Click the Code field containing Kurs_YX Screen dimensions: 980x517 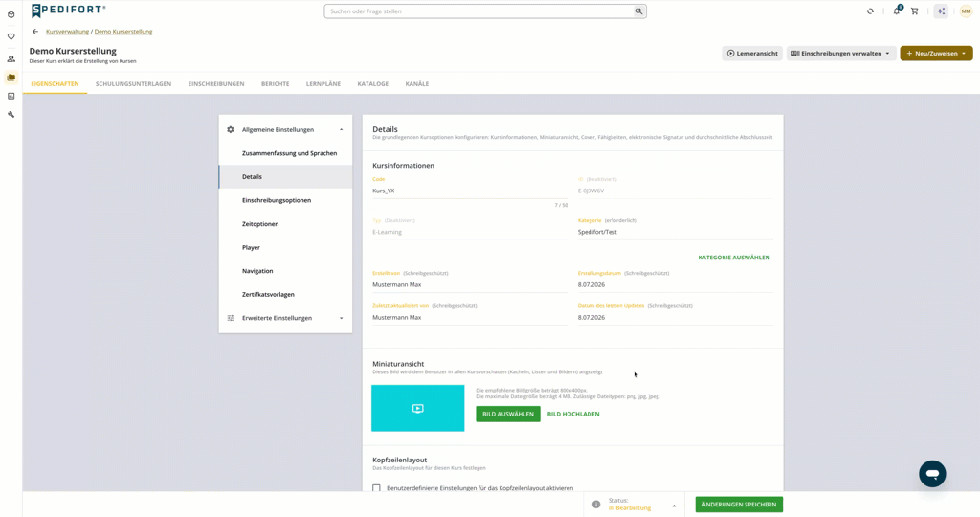coord(470,191)
